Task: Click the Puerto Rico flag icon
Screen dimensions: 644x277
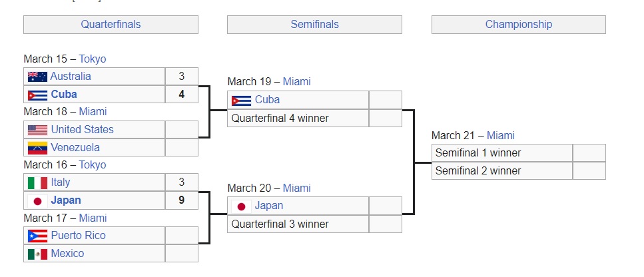Action: tap(37, 236)
